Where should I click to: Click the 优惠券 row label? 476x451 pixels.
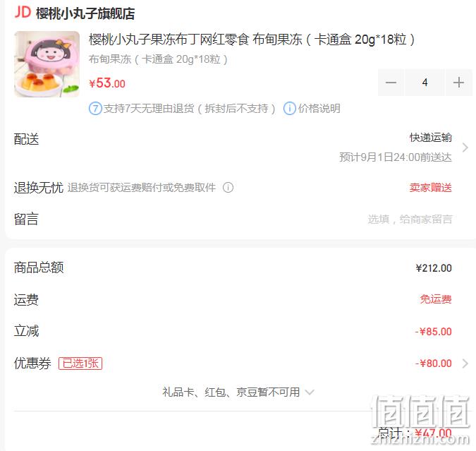(32, 363)
